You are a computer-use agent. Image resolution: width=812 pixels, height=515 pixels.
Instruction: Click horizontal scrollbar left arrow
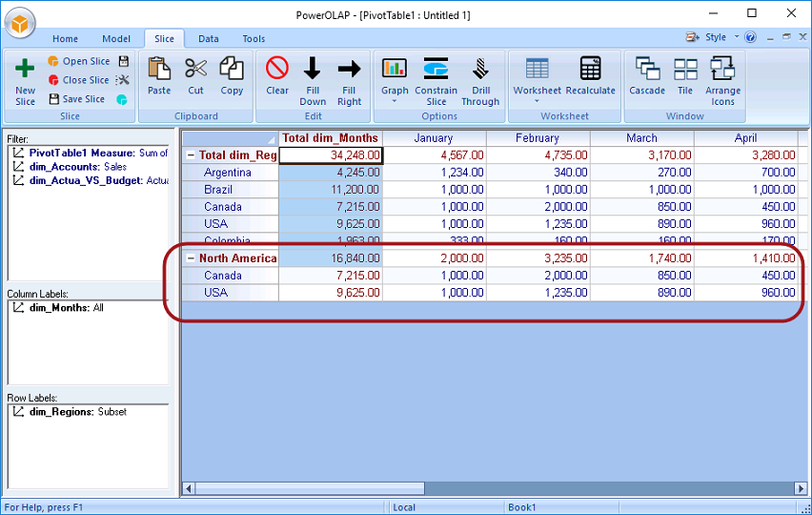point(189,488)
